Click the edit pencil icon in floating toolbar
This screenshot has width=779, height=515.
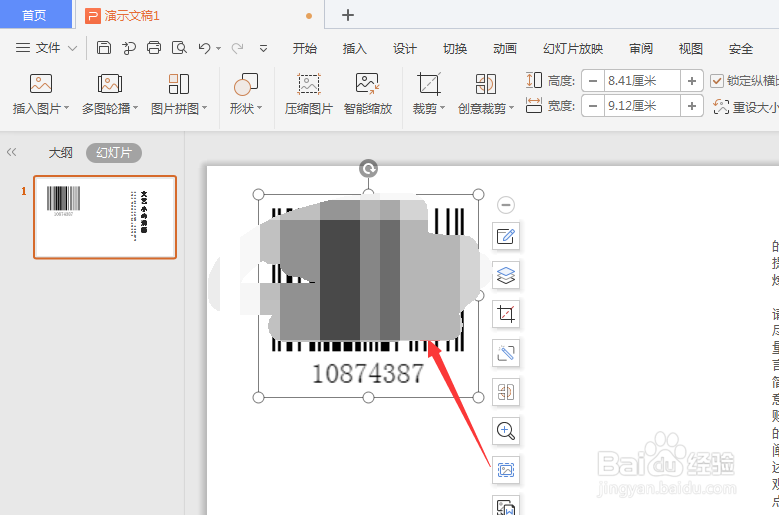pos(506,236)
